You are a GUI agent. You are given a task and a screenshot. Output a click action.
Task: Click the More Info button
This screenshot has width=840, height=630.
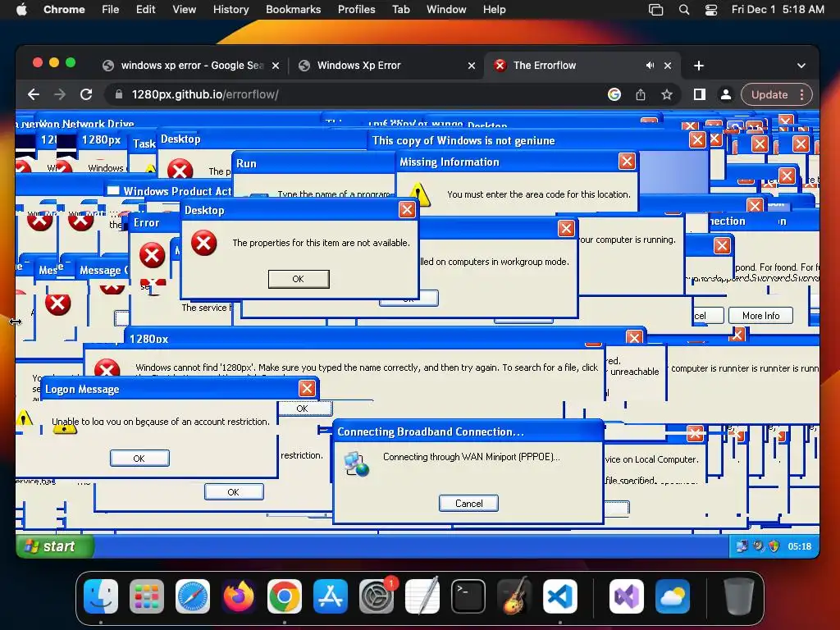[x=760, y=316]
